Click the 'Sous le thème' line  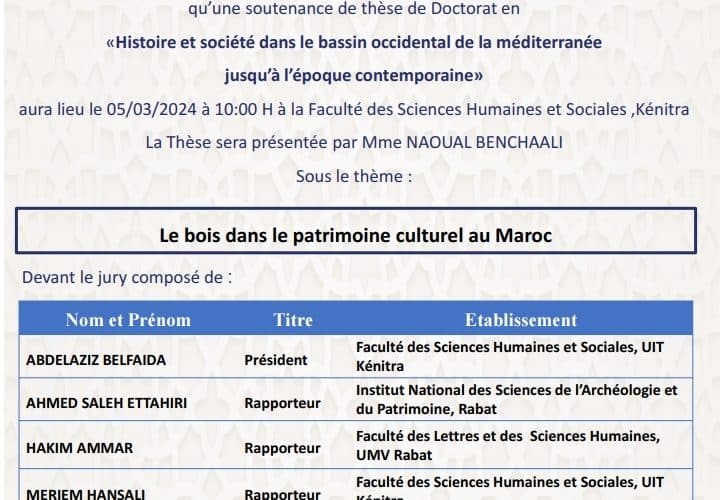tap(354, 175)
